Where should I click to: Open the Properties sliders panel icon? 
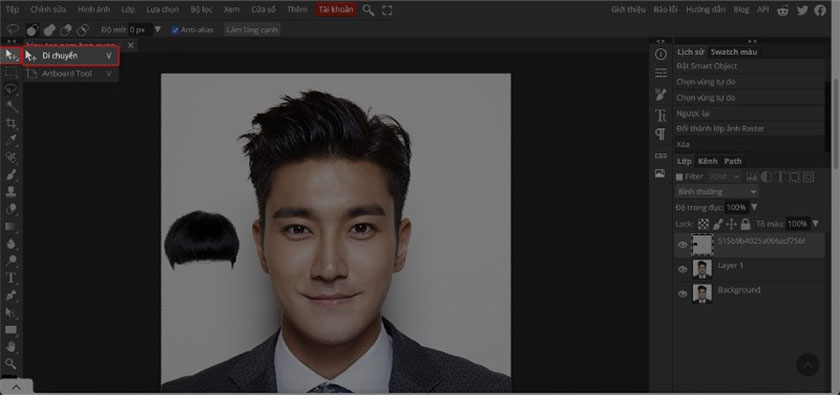click(x=661, y=73)
